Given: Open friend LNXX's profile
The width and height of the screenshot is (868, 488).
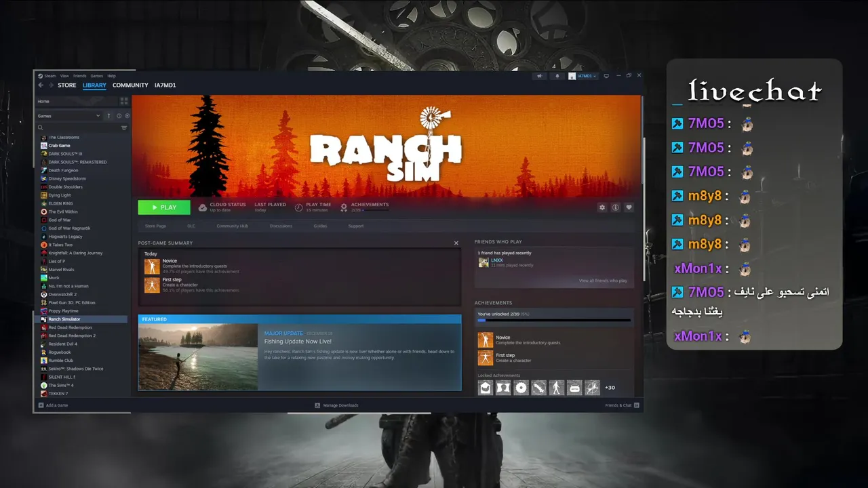Looking at the screenshot, I should pos(496,260).
